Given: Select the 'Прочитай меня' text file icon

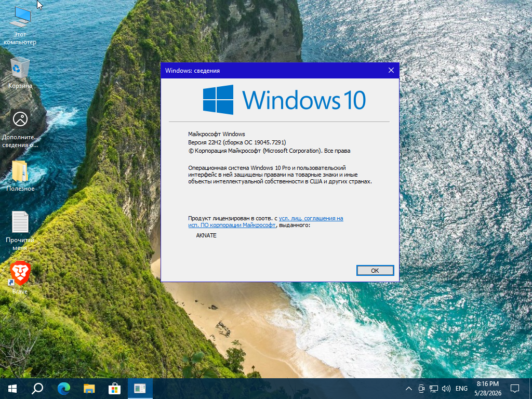Looking at the screenshot, I should [20, 231].
